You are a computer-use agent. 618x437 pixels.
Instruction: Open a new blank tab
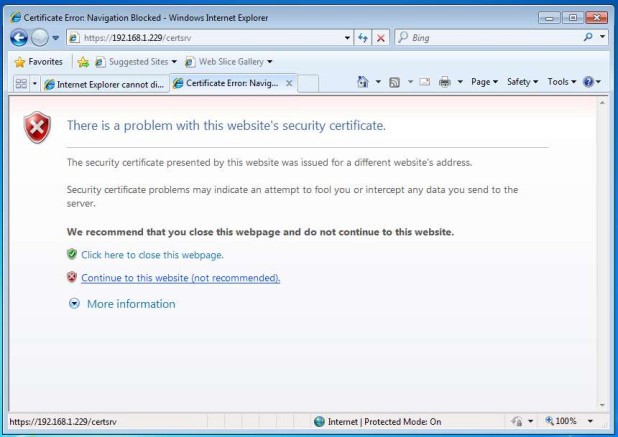[x=308, y=84]
